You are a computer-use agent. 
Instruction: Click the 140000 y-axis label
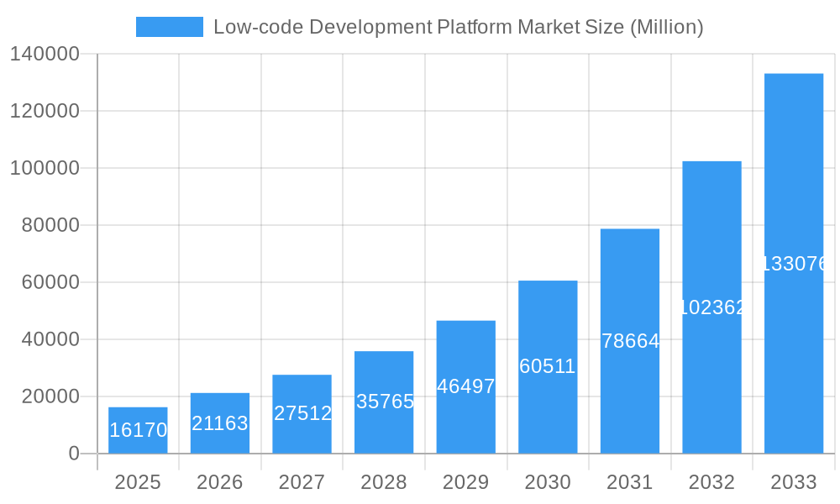(46, 53)
